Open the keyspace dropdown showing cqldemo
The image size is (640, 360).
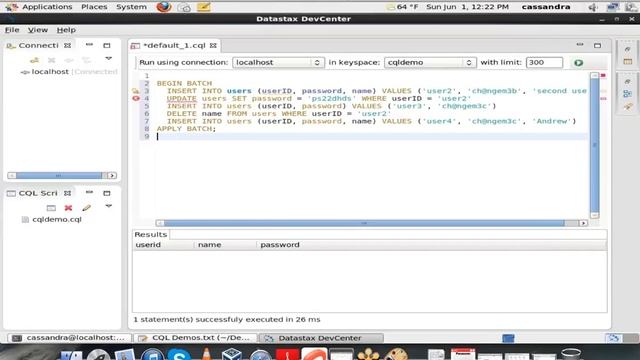pos(430,62)
